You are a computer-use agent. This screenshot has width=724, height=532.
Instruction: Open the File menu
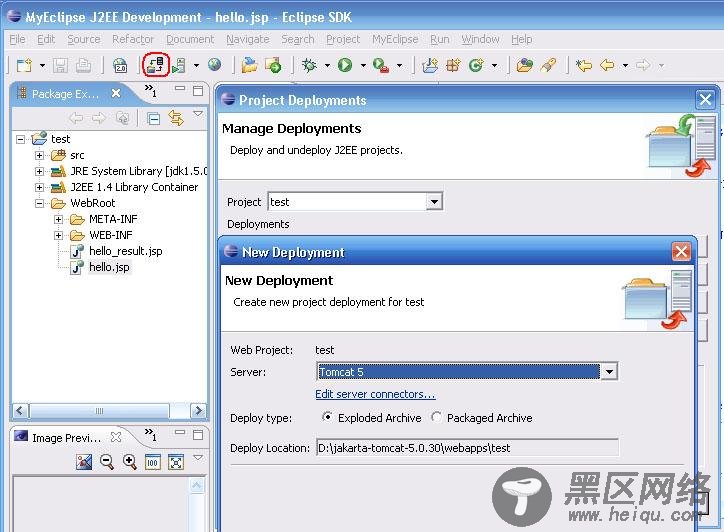tap(18, 39)
